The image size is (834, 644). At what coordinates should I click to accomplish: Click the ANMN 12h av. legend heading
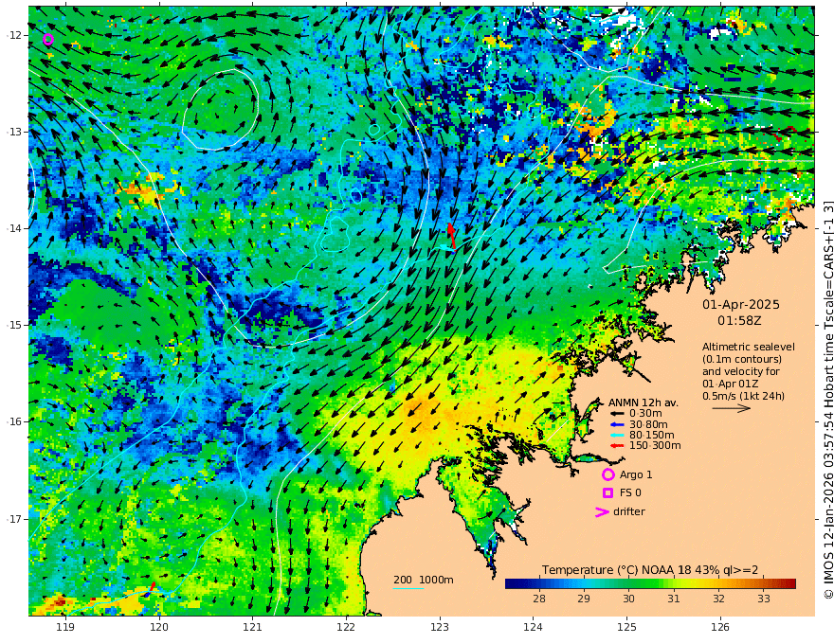(644, 402)
